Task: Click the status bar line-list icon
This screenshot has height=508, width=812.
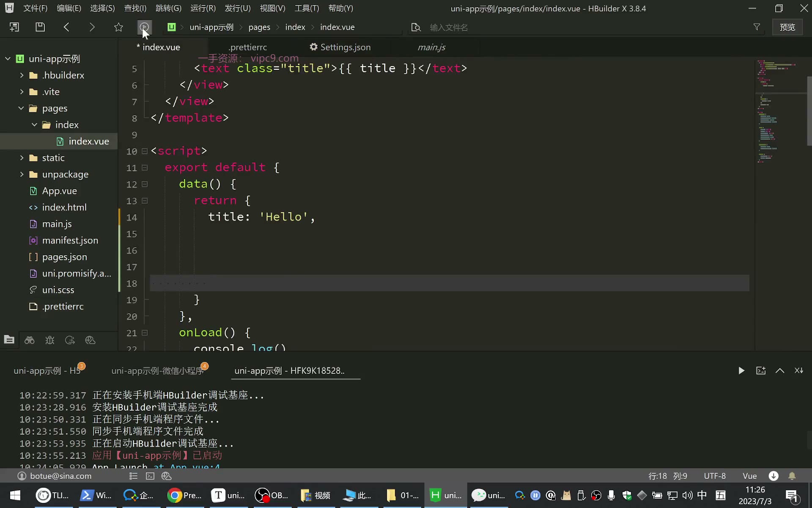Action: point(133,476)
